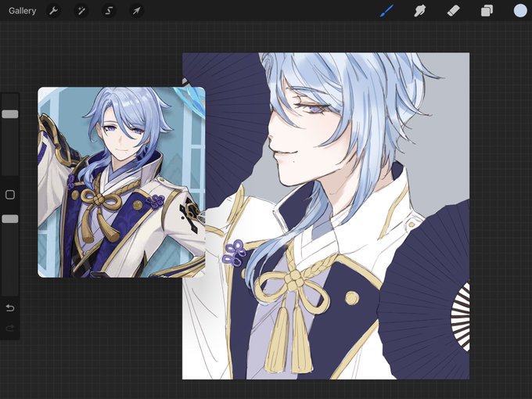The width and height of the screenshot is (532, 399).
Task: Activate the Transform arrow tool
Action: 136,11
